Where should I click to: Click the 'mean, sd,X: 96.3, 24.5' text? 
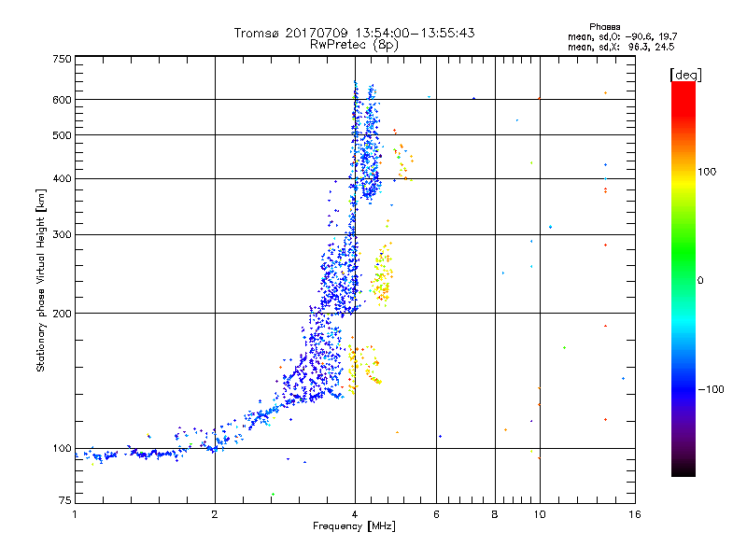click(x=621, y=47)
